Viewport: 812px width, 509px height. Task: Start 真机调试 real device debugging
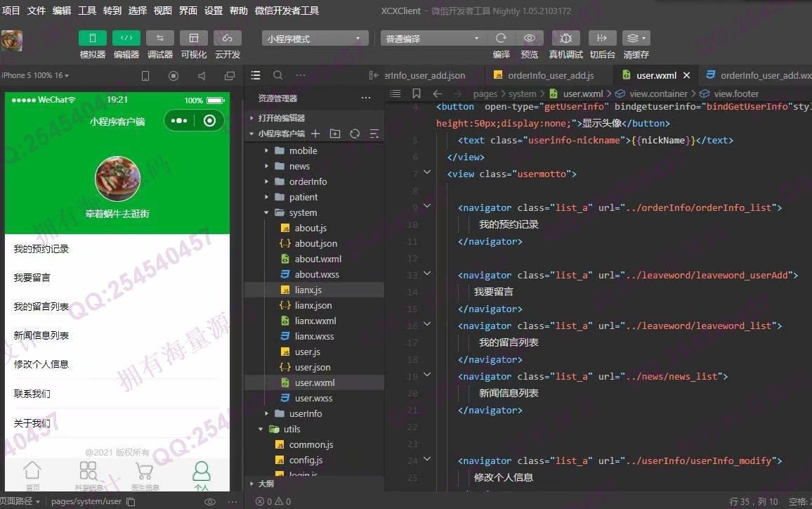pyautogui.click(x=566, y=38)
